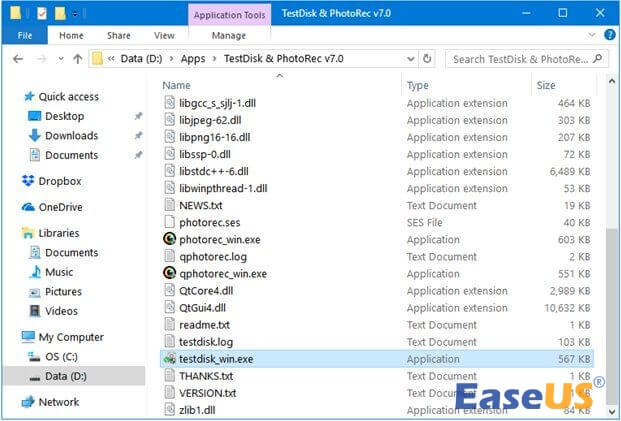Click the Data (D:) breadcrumb segment

(141, 59)
